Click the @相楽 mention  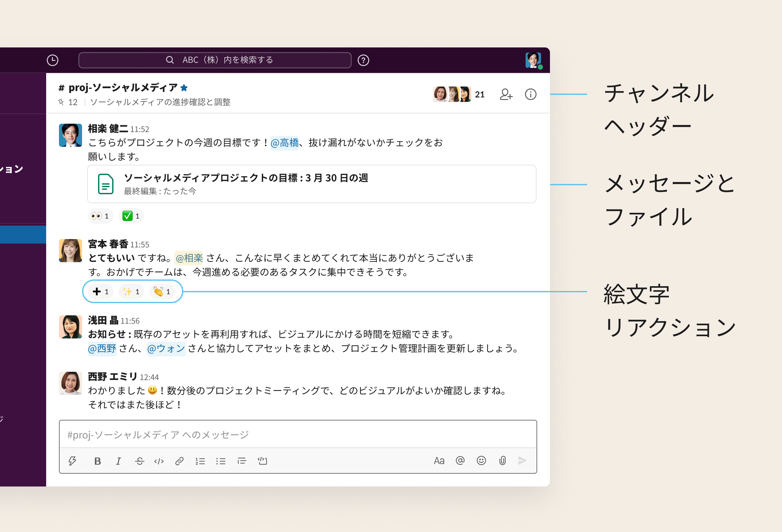[189, 258]
